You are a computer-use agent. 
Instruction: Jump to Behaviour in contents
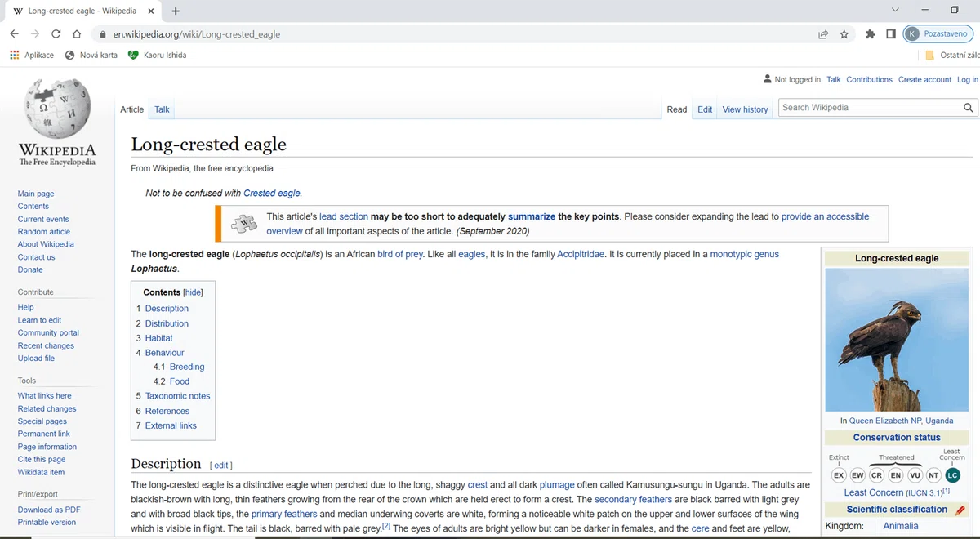(165, 353)
